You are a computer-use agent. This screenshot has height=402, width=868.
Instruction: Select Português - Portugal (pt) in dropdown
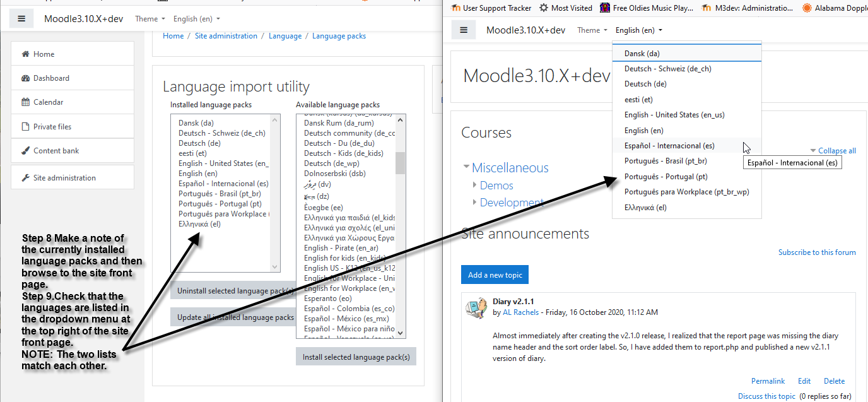[687, 177]
